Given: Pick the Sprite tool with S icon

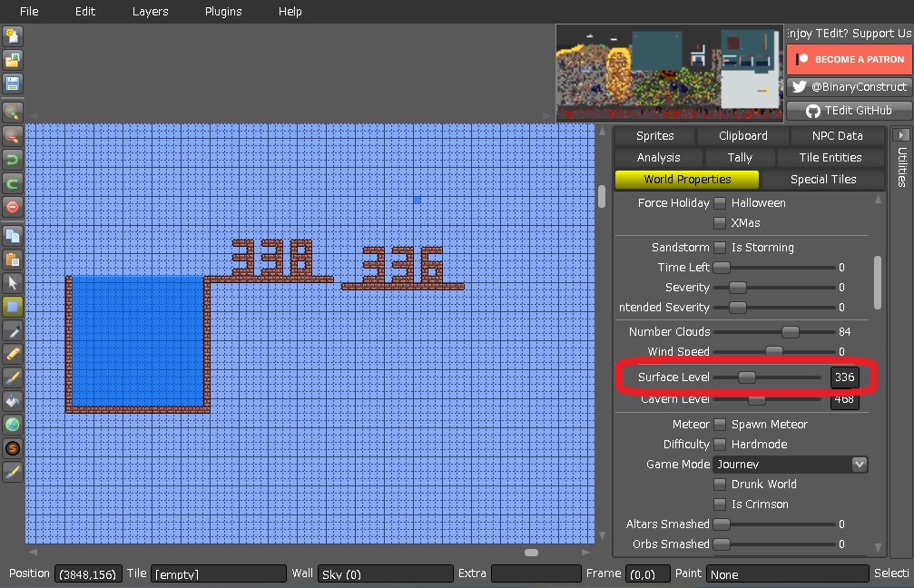Looking at the screenshot, I should point(13,447).
